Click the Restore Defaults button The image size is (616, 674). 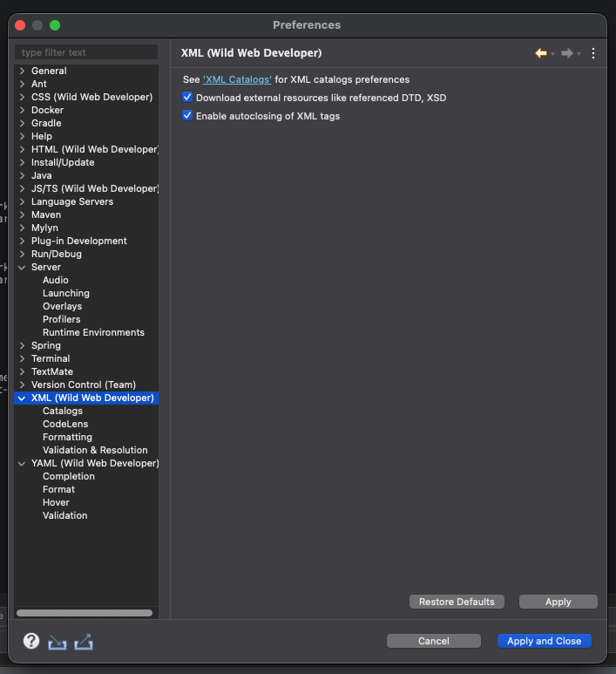(457, 602)
